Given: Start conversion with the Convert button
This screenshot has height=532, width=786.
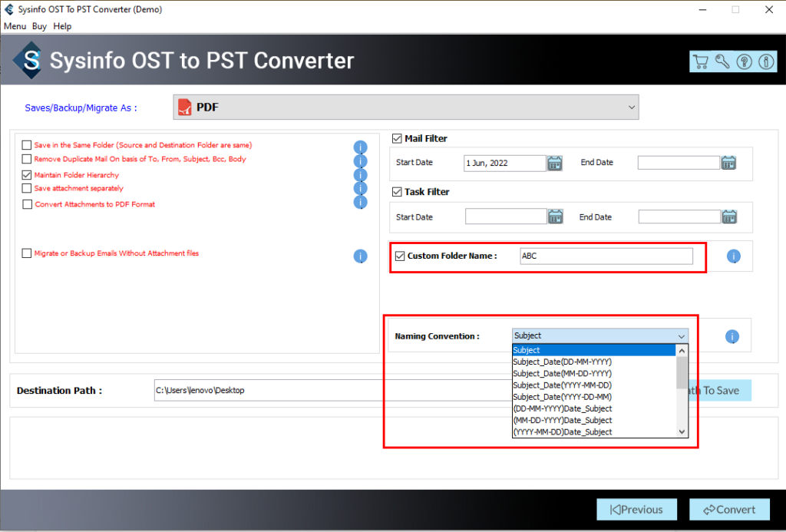Looking at the screenshot, I should tap(729, 510).
